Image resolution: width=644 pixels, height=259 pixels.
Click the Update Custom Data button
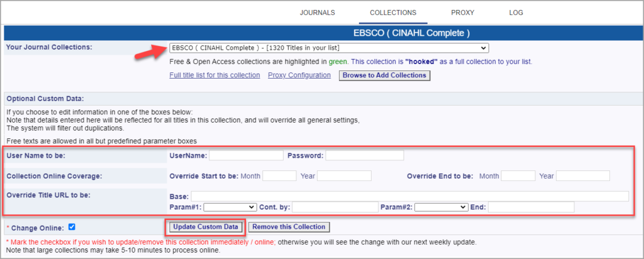pos(206,227)
